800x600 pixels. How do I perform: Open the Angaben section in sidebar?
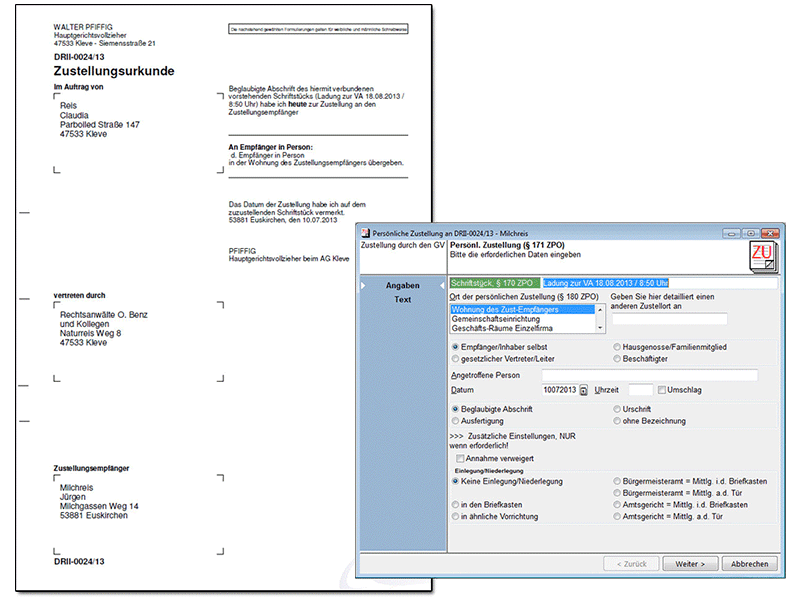pos(402,286)
